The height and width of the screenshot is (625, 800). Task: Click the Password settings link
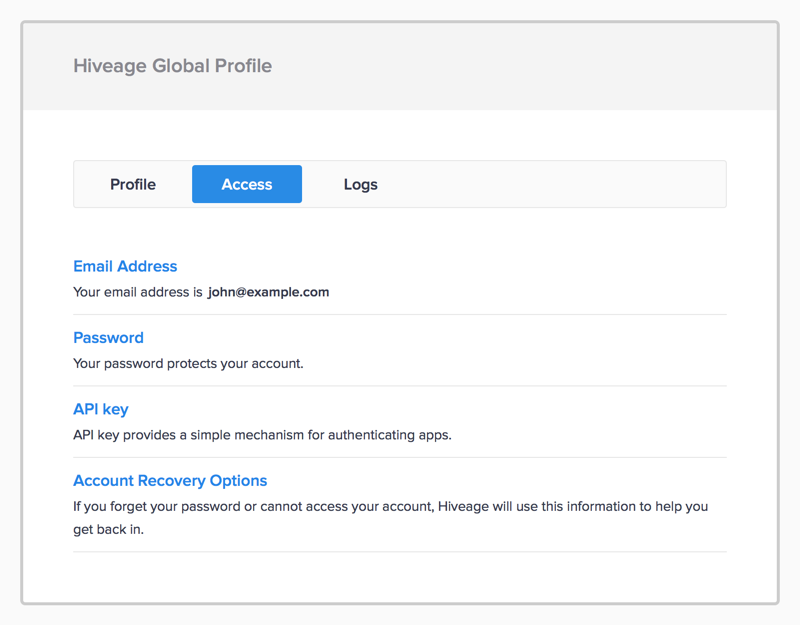tap(108, 338)
